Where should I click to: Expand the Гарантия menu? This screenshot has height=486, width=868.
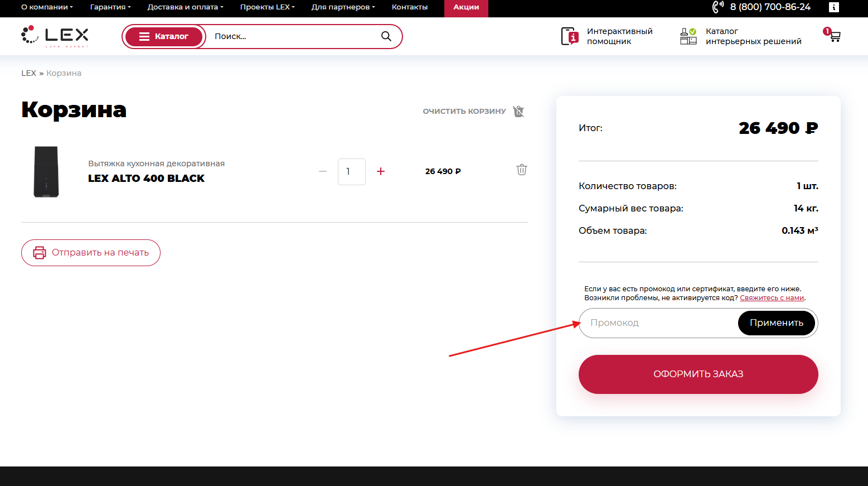(x=110, y=7)
